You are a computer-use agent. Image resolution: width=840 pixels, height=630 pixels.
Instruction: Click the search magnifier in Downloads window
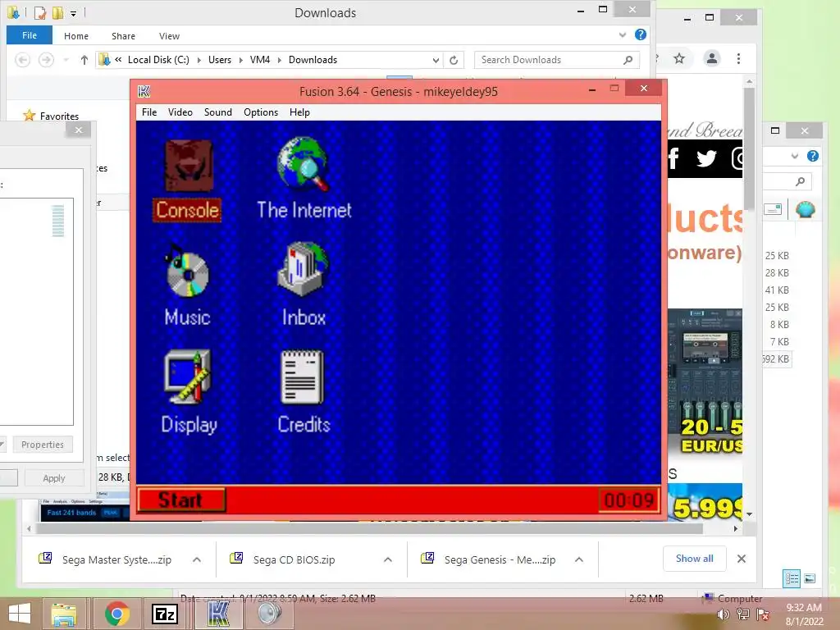[x=628, y=60]
